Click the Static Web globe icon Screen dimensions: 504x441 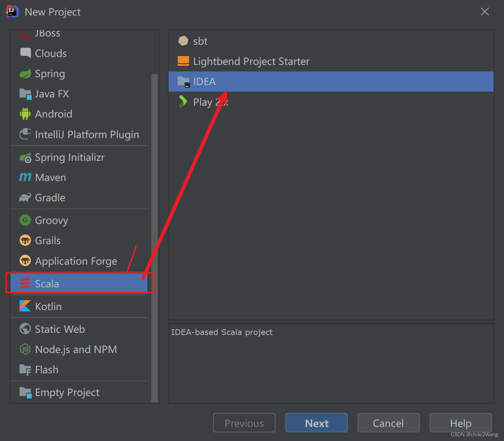pos(25,329)
